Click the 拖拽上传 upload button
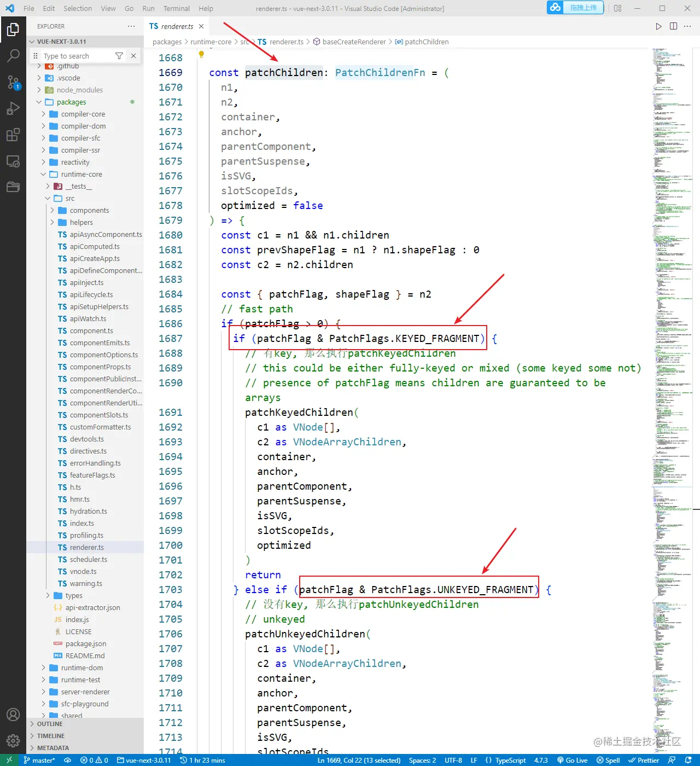700x766 pixels. click(583, 8)
